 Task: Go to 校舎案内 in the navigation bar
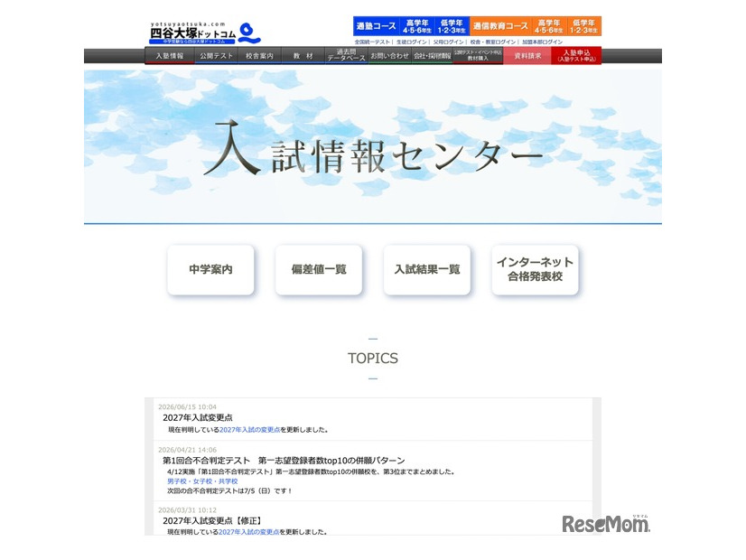click(259, 56)
